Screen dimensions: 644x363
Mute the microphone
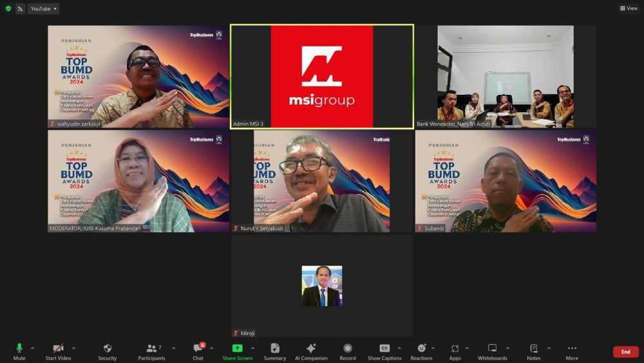click(19, 351)
